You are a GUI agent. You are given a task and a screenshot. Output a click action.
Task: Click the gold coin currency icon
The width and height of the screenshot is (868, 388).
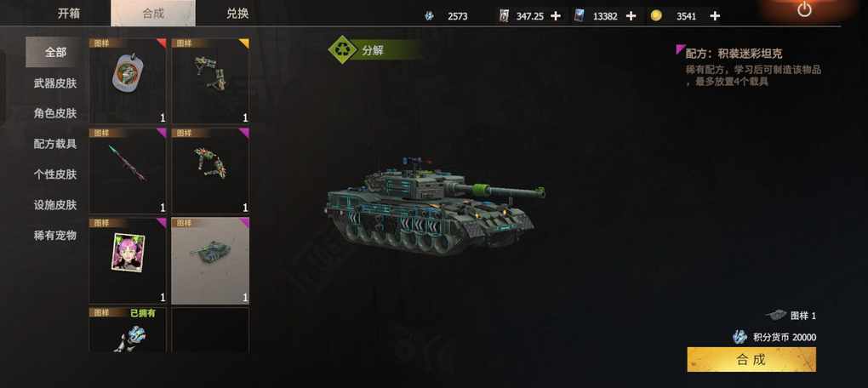(x=657, y=16)
